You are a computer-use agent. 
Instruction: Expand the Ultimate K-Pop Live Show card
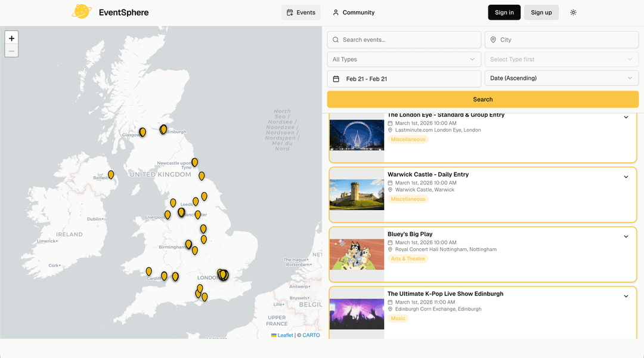pos(626,296)
